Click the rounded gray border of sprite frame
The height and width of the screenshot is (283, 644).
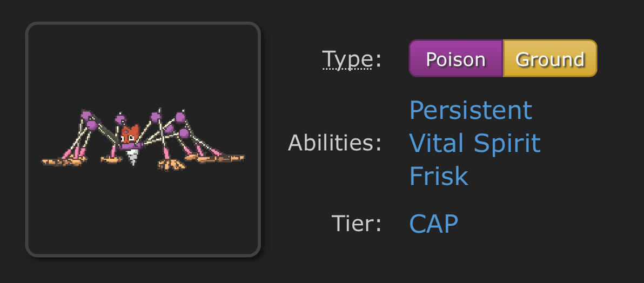pyautogui.click(x=26, y=139)
